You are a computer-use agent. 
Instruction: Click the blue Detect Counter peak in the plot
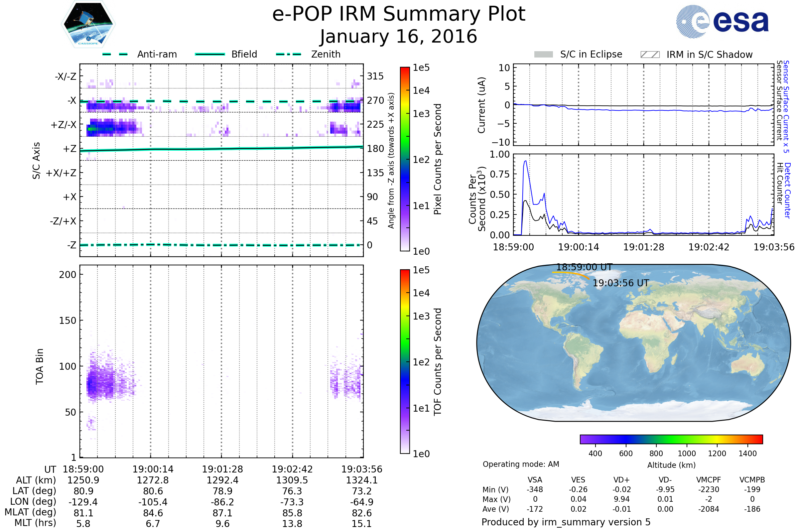click(526, 162)
